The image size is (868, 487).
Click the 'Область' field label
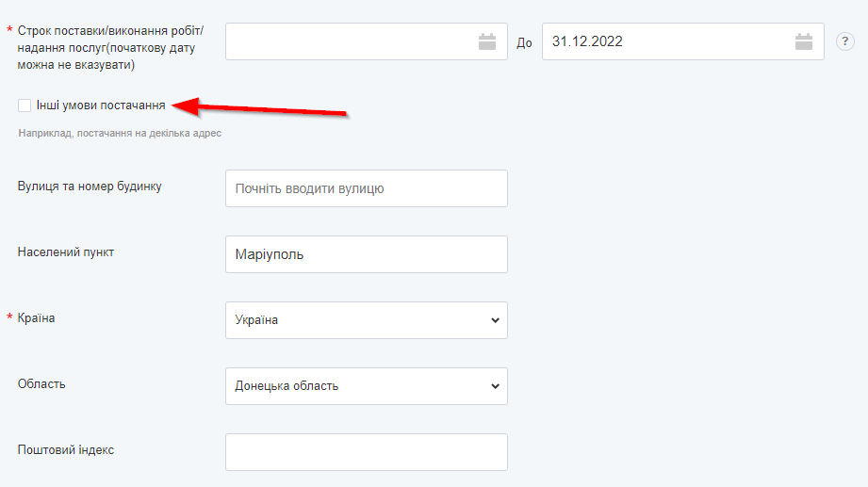coord(41,384)
